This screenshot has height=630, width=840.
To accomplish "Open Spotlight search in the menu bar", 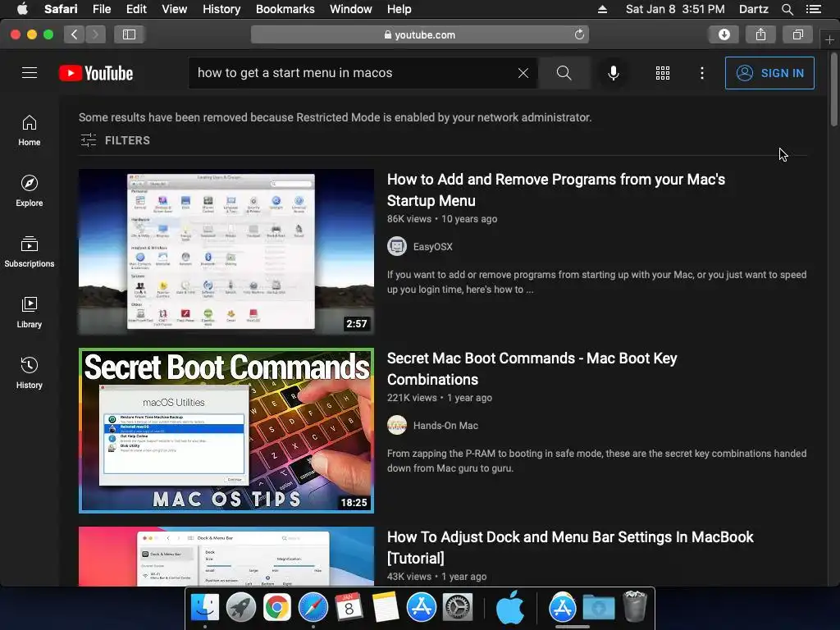I will tap(787, 9).
